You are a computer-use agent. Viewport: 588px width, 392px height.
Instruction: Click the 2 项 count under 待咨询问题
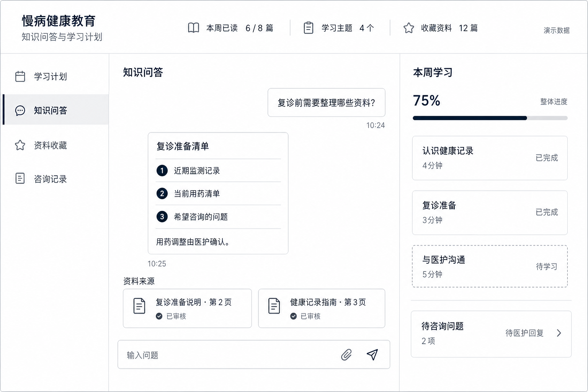428,341
